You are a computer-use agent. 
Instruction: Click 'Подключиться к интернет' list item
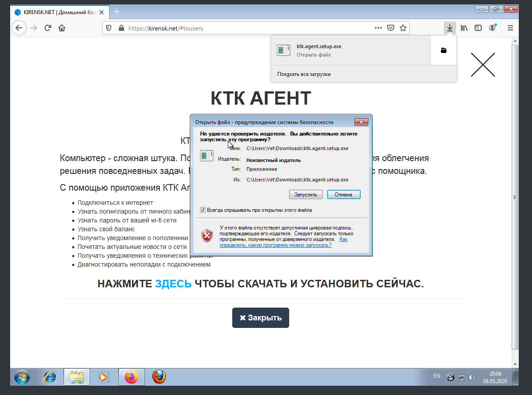click(x=115, y=203)
